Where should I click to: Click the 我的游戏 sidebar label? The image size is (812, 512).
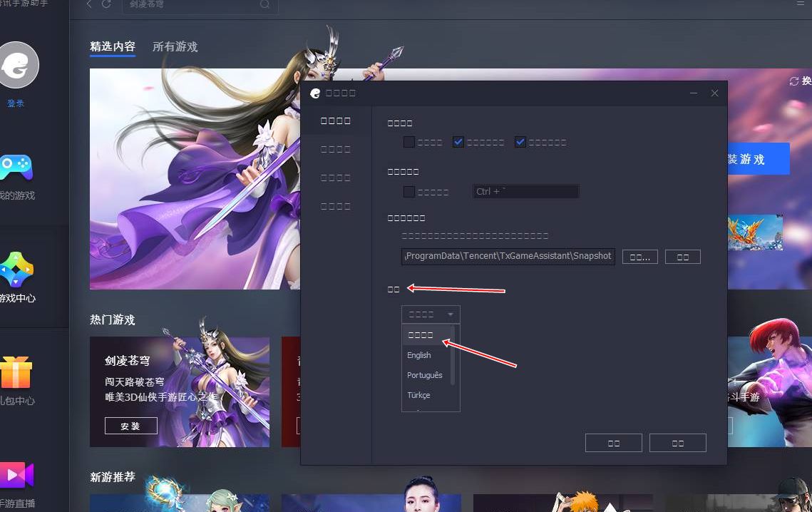[17, 196]
